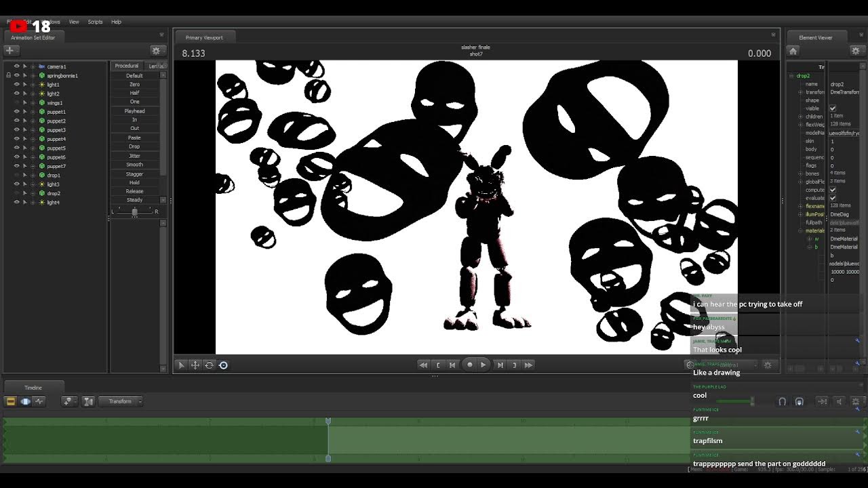This screenshot has width=868, height=488.
Task: Select the viewport selection arrow tool
Action: click(x=181, y=365)
